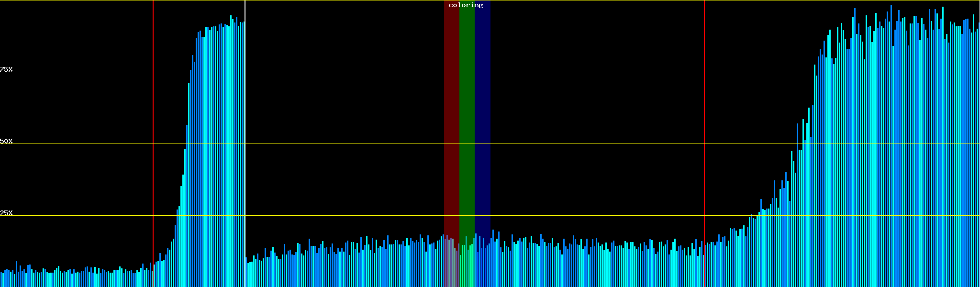Click the 75% axis label
This screenshot has height=287, width=980.
(x=6, y=69)
